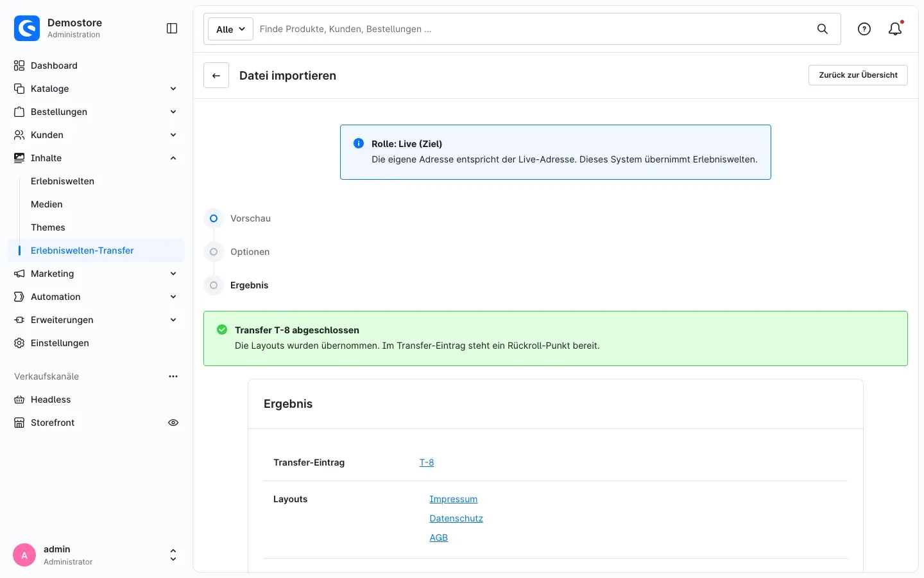Expand the Erweiterungen menu chevron

click(x=173, y=320)
